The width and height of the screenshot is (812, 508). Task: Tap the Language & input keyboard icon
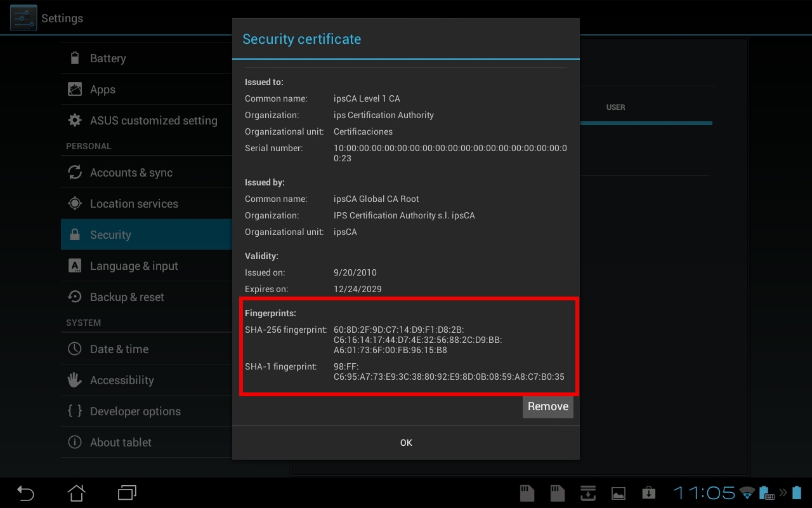pos(75,265)
